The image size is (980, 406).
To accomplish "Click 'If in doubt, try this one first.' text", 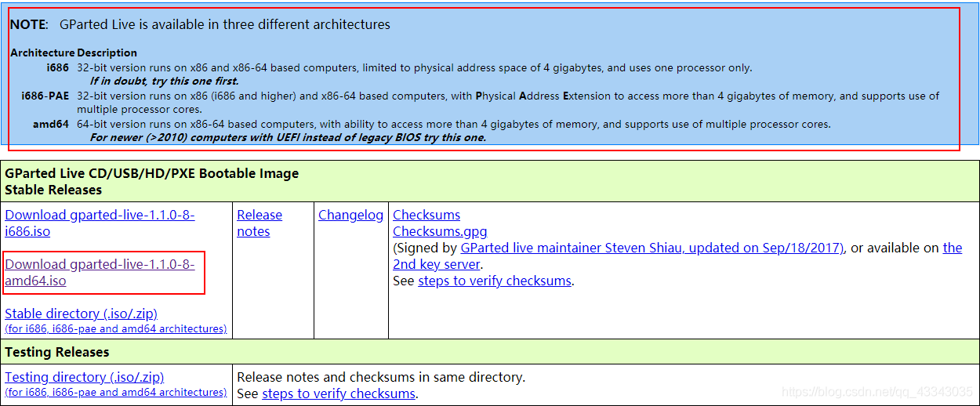I will point(165,81).
